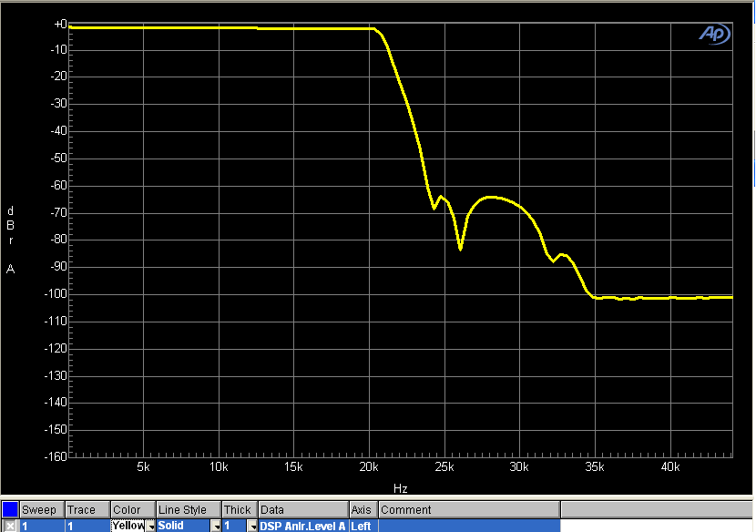Select the Left axis cell
Screen dimensions: 756x532
(x=362, y=525)
